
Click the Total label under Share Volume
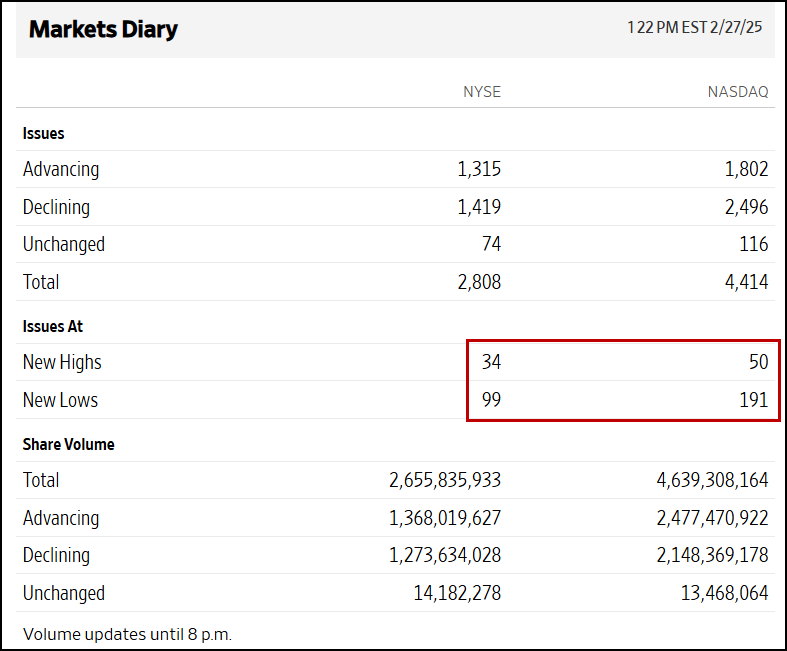(41, 480)
